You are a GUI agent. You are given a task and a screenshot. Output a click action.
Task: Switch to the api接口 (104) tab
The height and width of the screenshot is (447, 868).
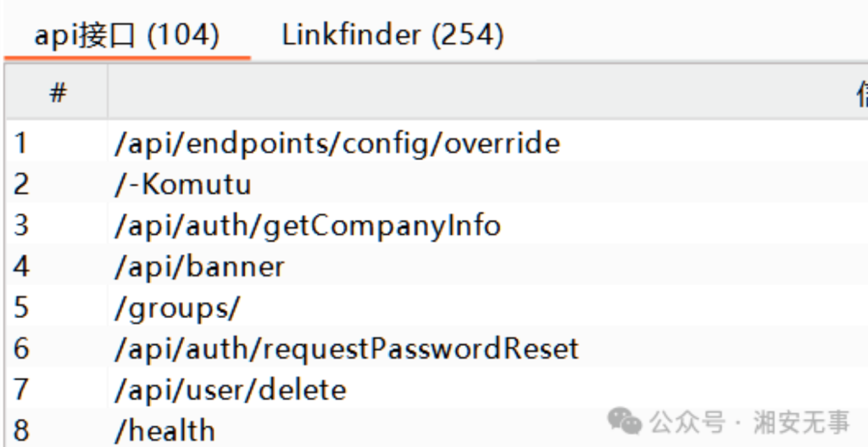tap(127, 36)
